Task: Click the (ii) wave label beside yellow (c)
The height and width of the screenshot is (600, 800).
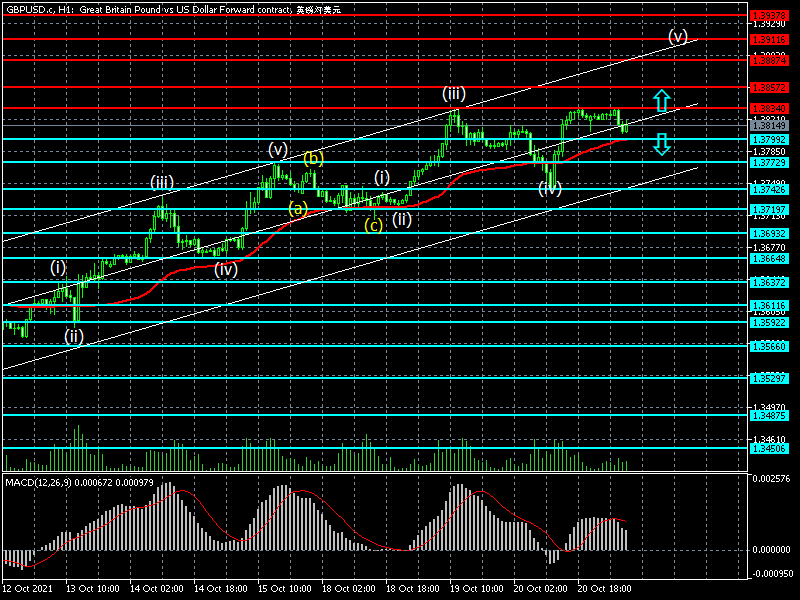Action: (402, 219)
